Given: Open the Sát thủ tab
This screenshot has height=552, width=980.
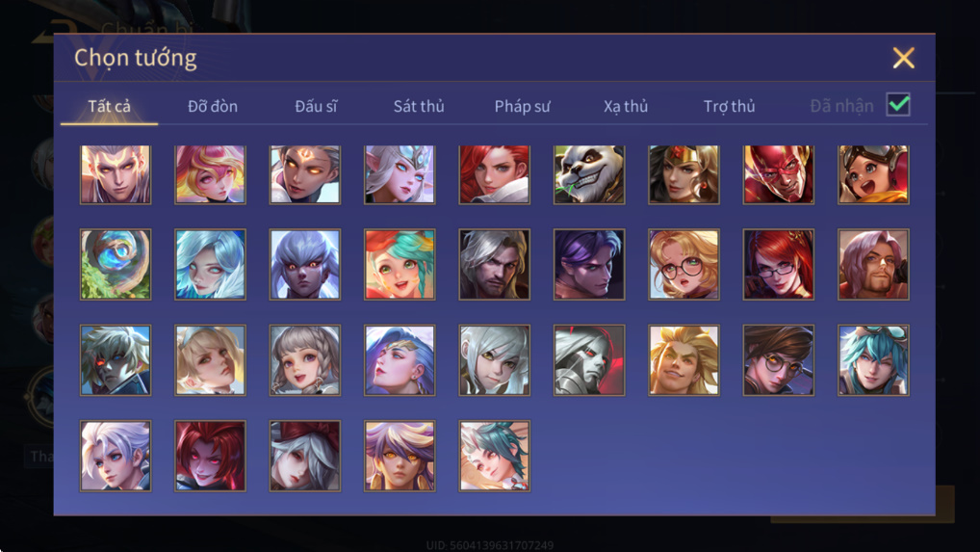Looking at the screenshot, I should point(419,106).
